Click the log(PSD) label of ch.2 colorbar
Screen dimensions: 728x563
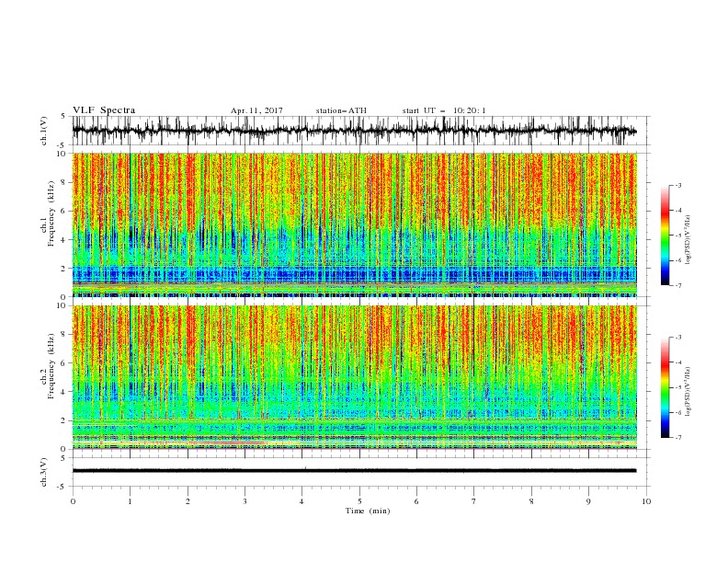click(688, 392)
